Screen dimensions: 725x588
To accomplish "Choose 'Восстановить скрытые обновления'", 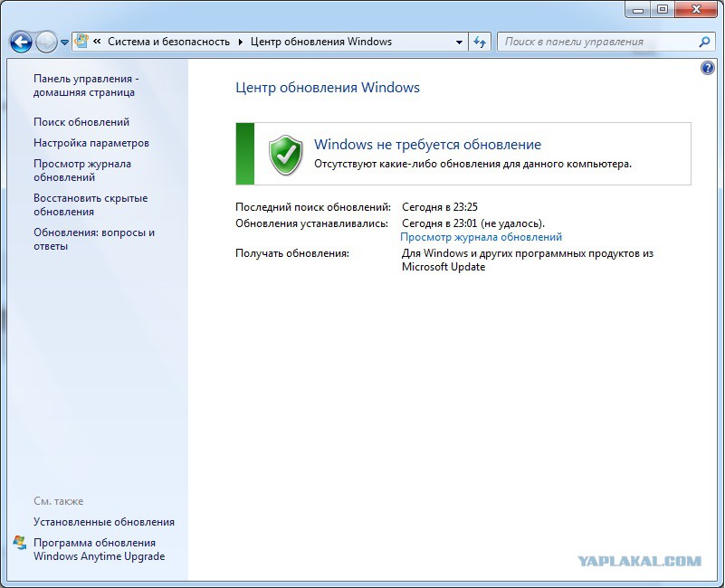I will click(91, 204).
